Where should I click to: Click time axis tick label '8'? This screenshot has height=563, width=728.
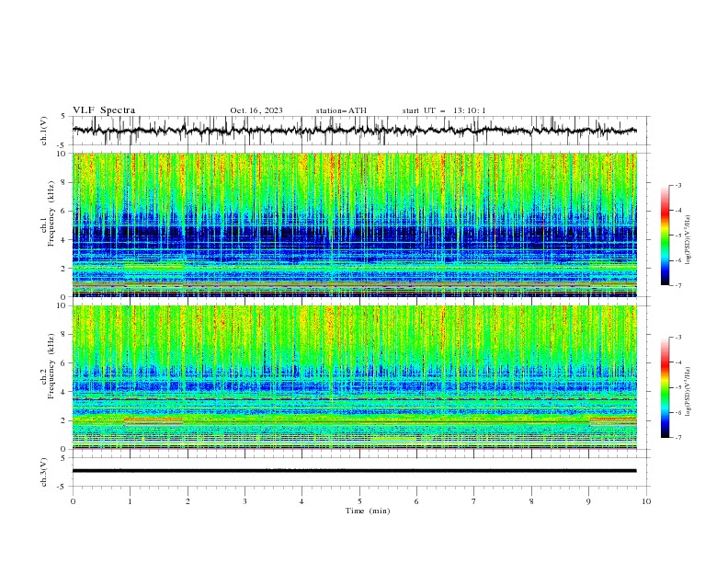[x=531, y=501]
